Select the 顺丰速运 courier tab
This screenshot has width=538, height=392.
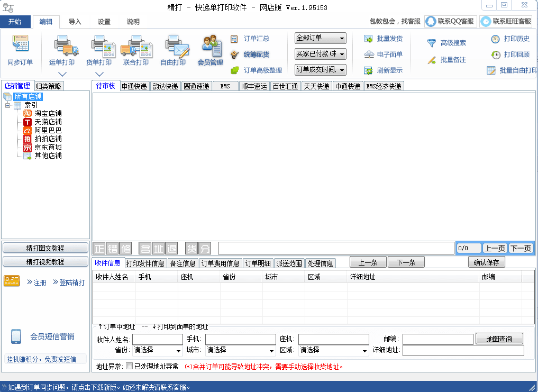(x=254, y=86)
